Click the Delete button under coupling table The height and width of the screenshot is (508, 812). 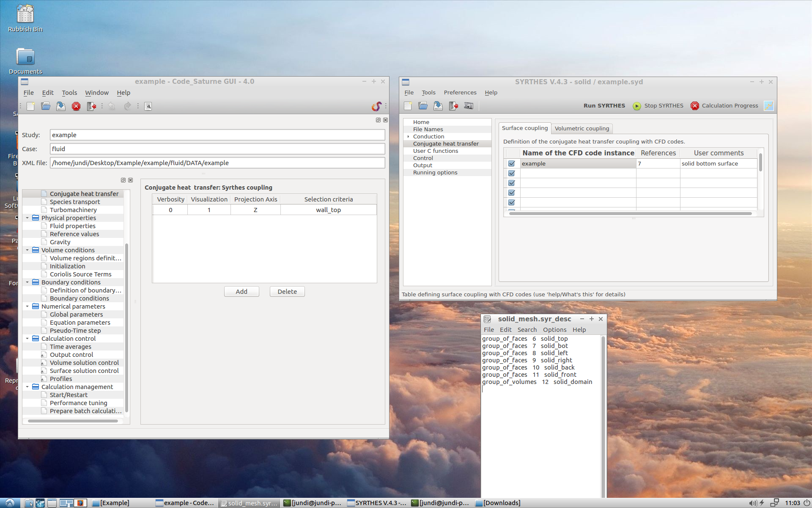pyautogui.click(x=287, y=292)
